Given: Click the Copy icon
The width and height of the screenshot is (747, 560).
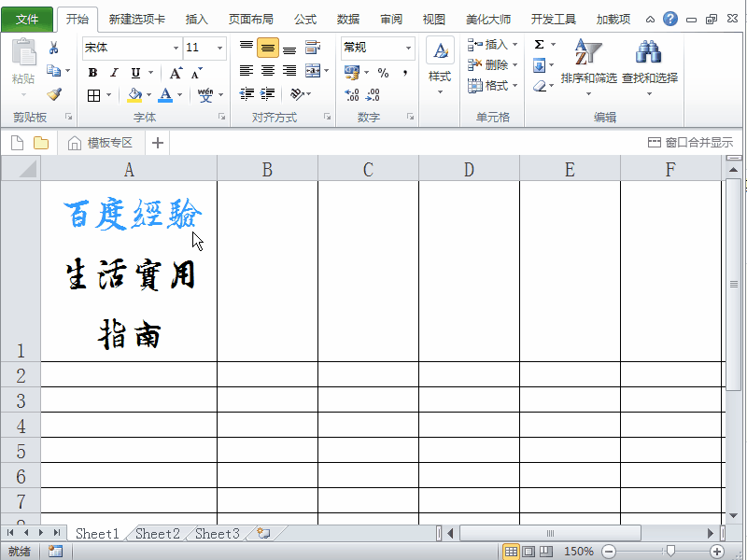Looking at the screenshot, I should 53,71.
